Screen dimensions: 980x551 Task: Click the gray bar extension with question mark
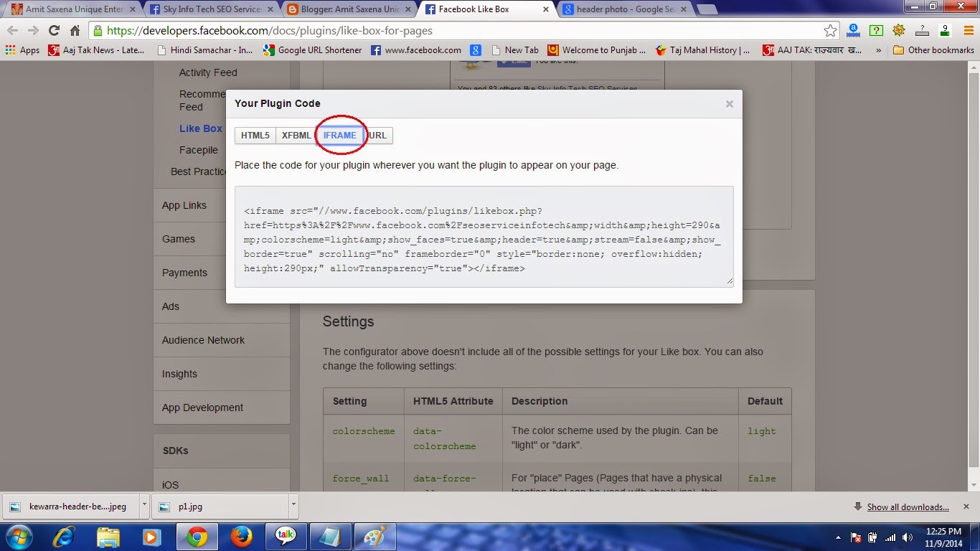(923, 31)
